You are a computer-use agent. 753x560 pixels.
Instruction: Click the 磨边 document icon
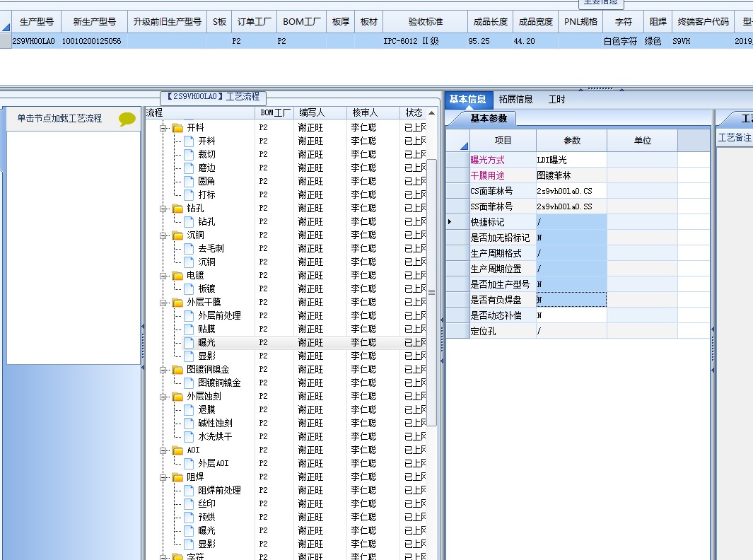[189, 168]
